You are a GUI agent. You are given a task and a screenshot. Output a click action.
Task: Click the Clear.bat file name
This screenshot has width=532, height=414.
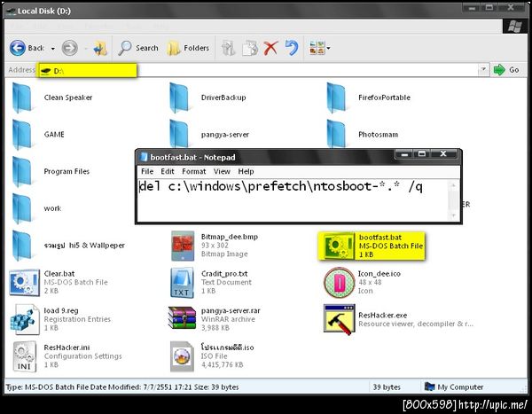point(59,274)
